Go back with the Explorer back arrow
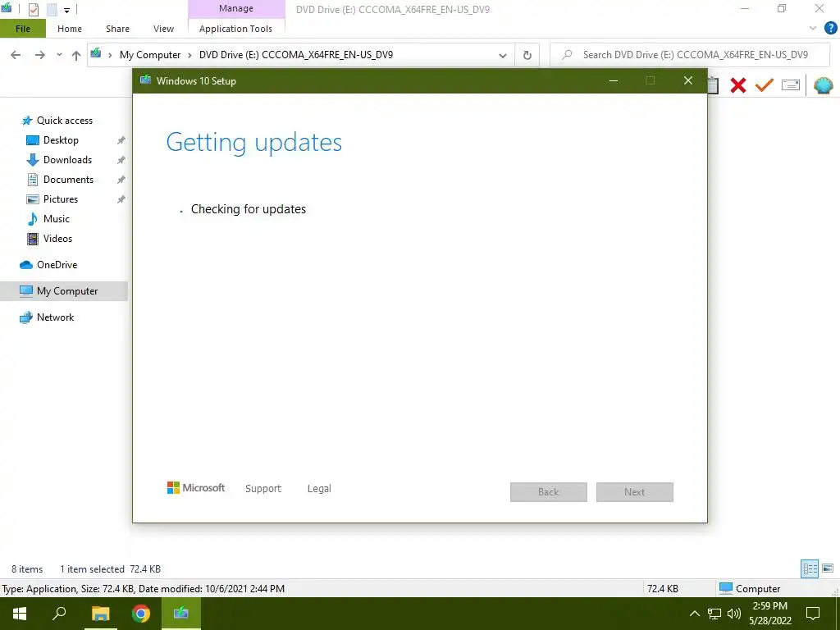Image resolution: width=840 pixels, height=630 pixels. pos(16,55)
